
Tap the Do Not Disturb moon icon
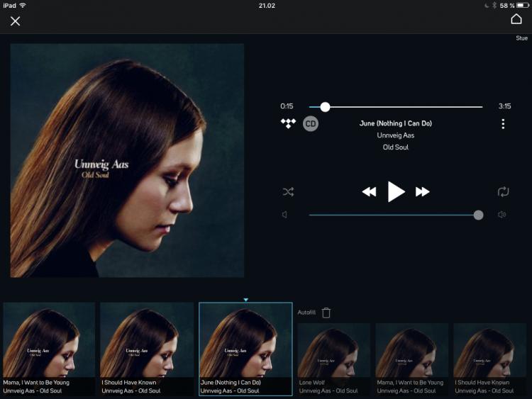(487, 6)
